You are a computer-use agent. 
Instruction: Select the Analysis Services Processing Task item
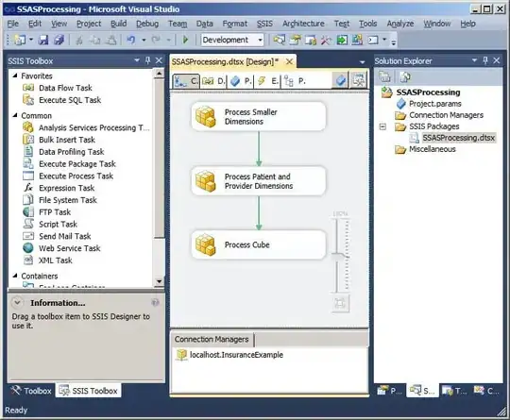(x=86, y=127)
